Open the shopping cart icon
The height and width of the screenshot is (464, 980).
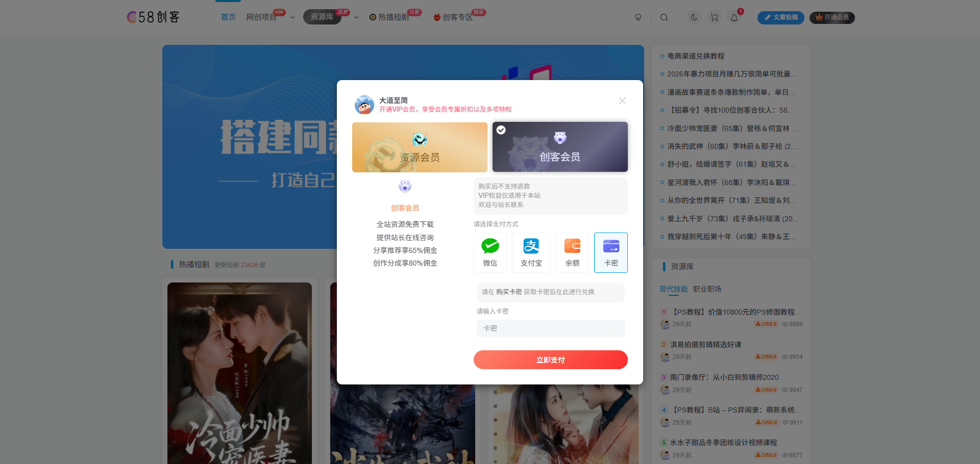coord(714,17)
